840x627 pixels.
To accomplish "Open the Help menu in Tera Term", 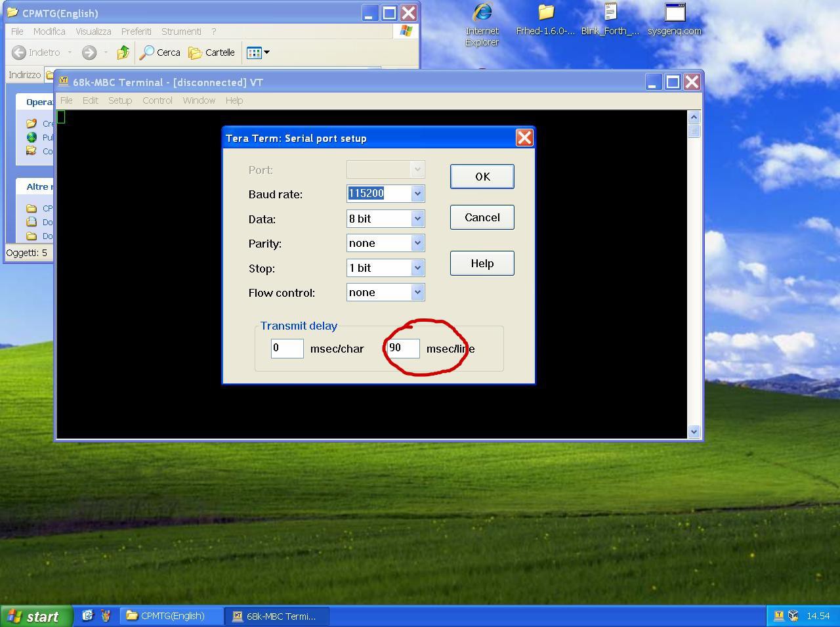I will (234, 100).
